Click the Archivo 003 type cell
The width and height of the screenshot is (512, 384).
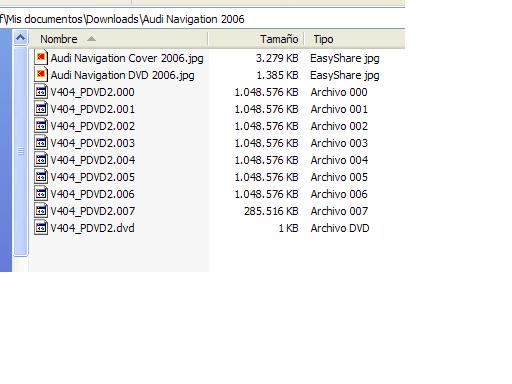339,143
